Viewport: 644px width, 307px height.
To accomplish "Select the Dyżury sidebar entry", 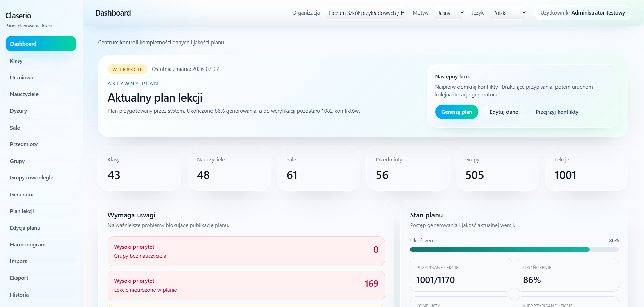I will (41, 111).
